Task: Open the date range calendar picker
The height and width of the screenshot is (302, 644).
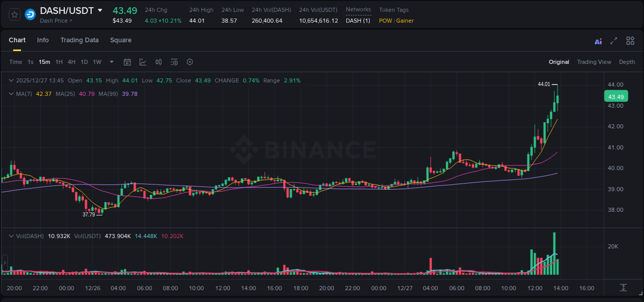Action: 127,61
